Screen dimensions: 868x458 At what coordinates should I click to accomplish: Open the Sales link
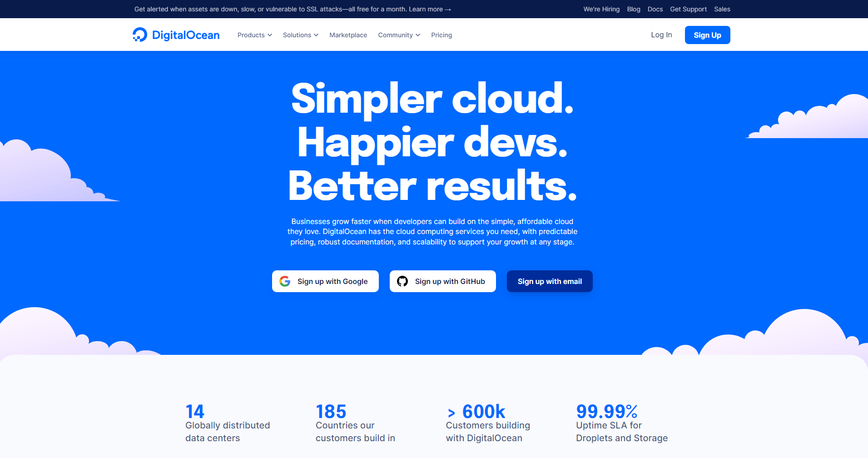(x=722, y=9)
